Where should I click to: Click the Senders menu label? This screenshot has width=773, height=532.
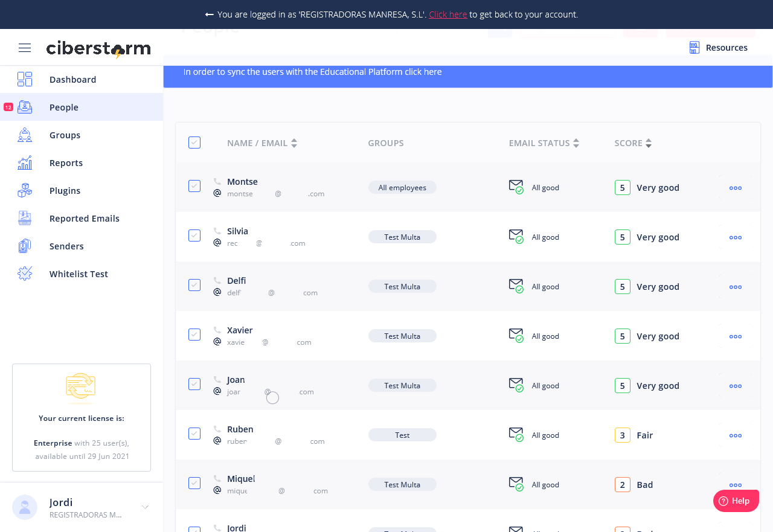click(x=66, y=246)
